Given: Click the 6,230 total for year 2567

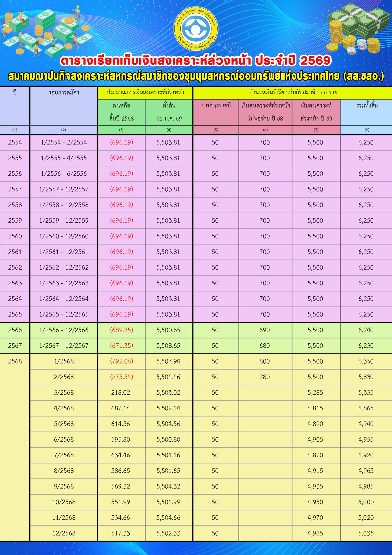Looking at the screenshot, I should (366, 346).
